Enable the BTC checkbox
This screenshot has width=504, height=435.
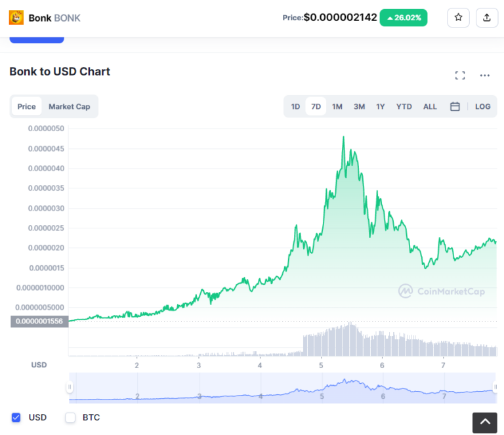click(70, 417)
